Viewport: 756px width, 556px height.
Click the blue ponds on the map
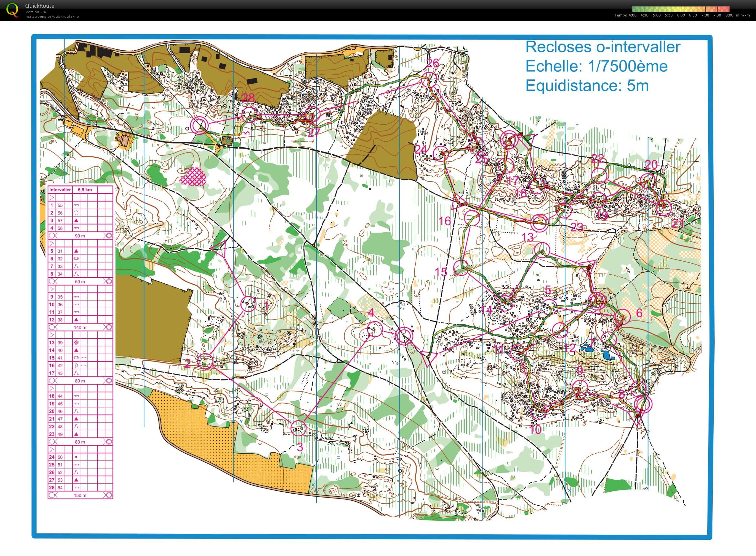pyautogui.click(x=598, y=351)
